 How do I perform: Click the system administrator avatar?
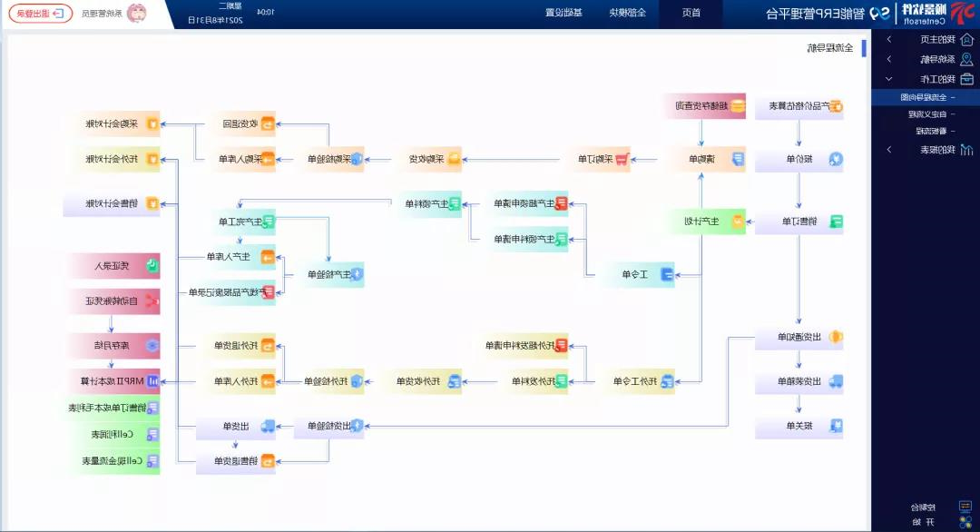(x=136, y=13)
